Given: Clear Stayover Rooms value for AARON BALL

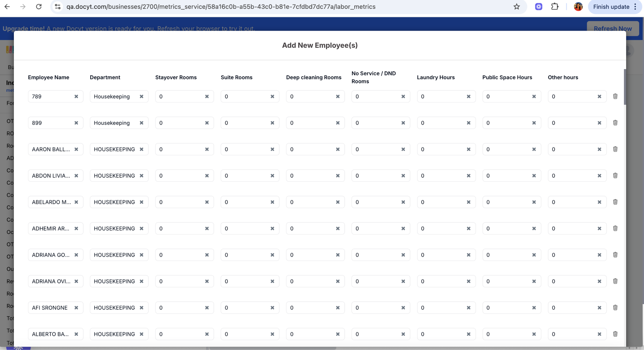Looking at the screenshot, I should (x=207, y=149).
